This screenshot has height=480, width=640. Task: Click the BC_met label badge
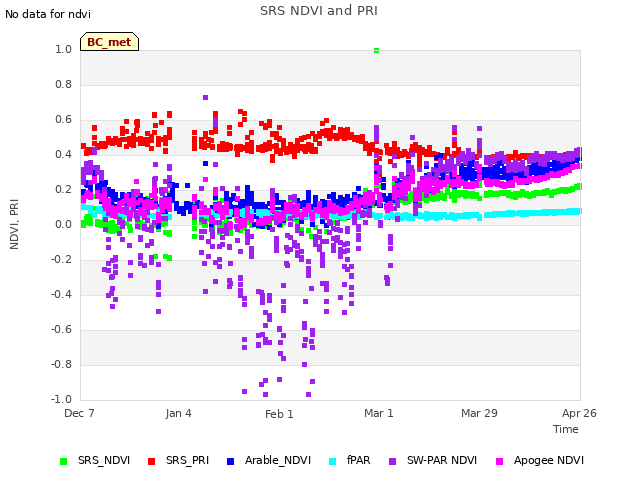click(x=109, y=42)
